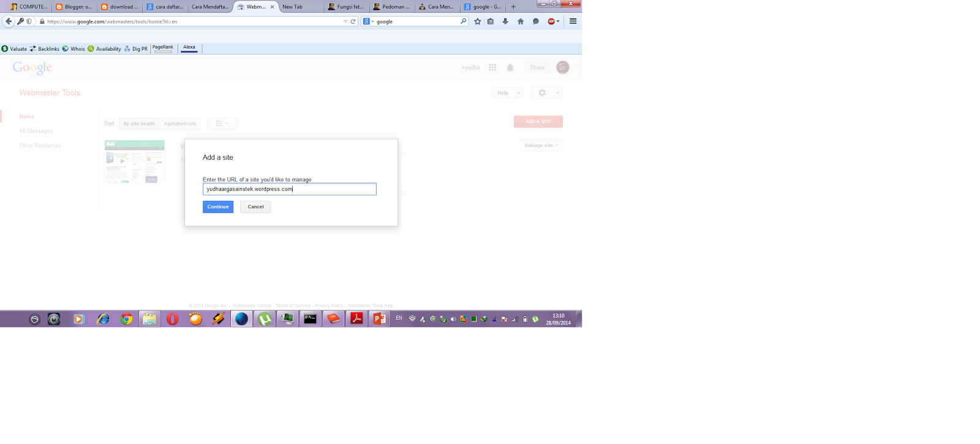Switch to the cara daftar tab
This screenshot has height=444, width=980.
pos(165,7)
